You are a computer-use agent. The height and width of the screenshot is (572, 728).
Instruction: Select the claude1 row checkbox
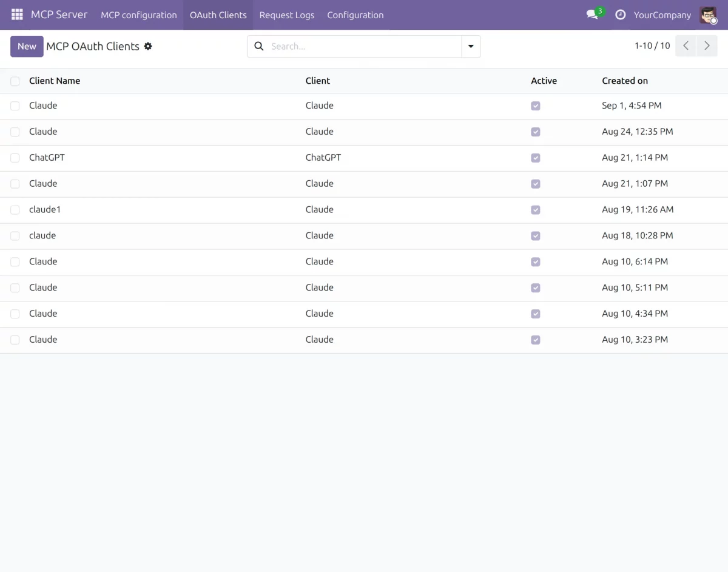(15, 210)
